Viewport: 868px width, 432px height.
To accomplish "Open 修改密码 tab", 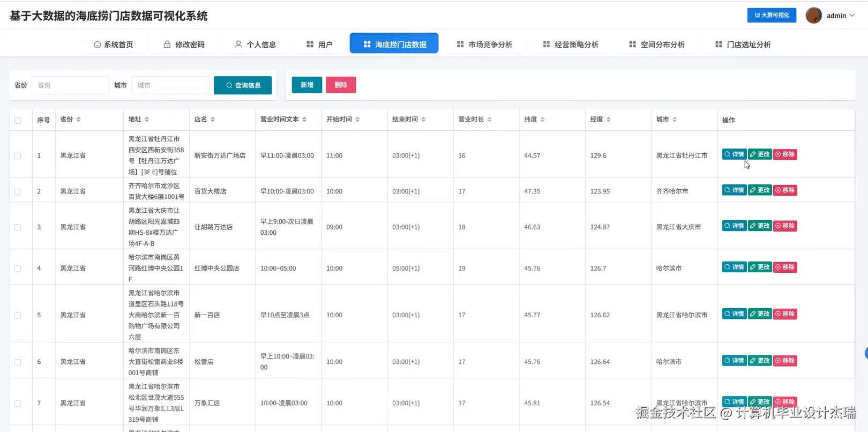I will 184,44.
